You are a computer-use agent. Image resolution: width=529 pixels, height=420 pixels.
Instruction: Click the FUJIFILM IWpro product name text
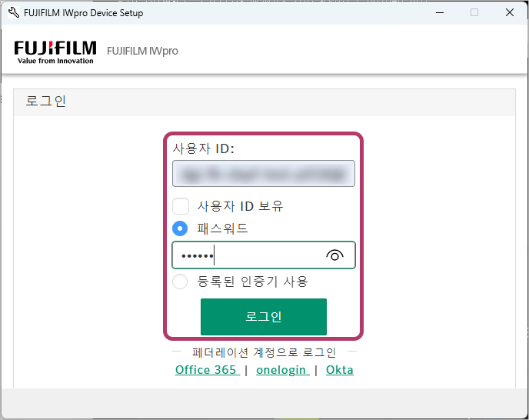142,52
